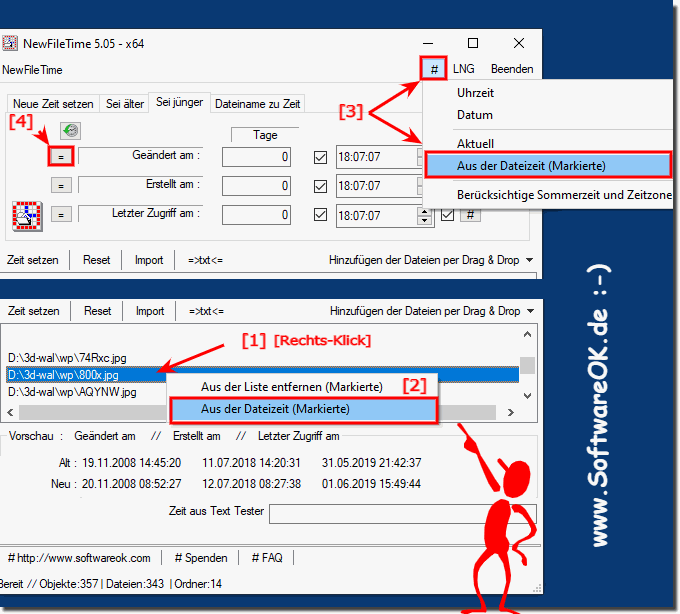Click the vertical scrollbar thumb in file list
Screen dimensions: 680x614
click(527, 365)
